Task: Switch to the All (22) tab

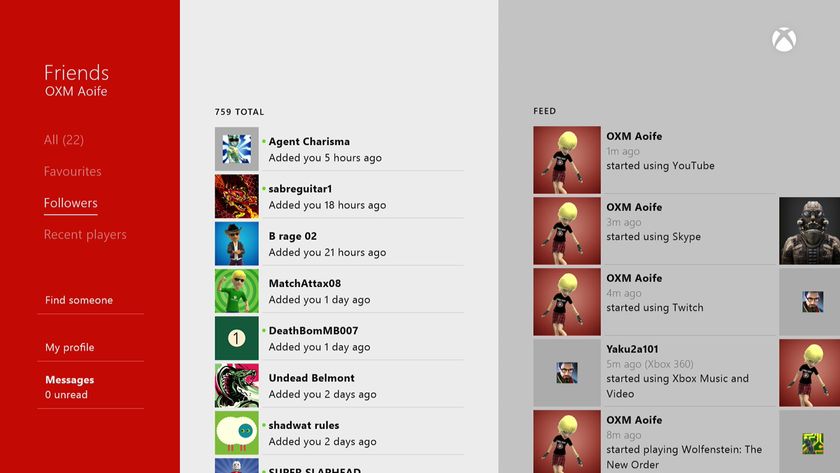Action: [64, 140]
